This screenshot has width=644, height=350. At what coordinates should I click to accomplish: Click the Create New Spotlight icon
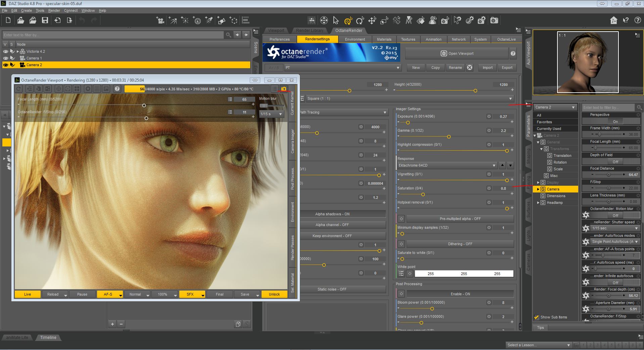209,20
